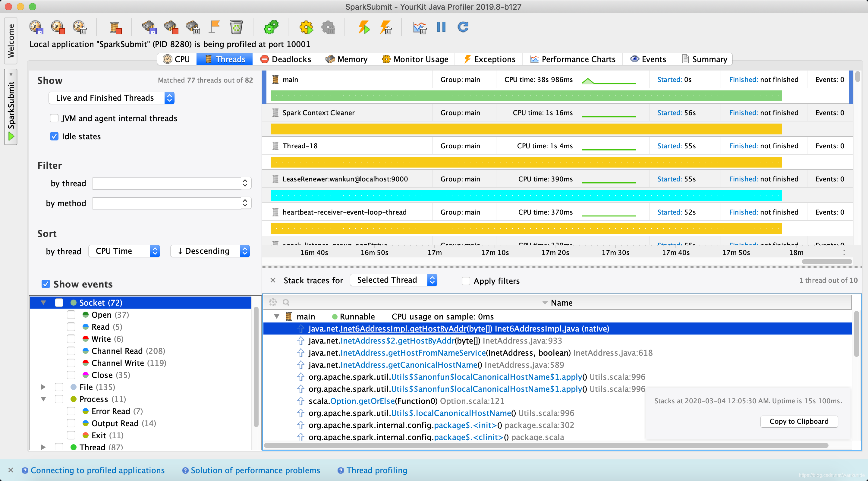Click the start exception profiling lightning icon
868x481 pixels.
[364, 27]
